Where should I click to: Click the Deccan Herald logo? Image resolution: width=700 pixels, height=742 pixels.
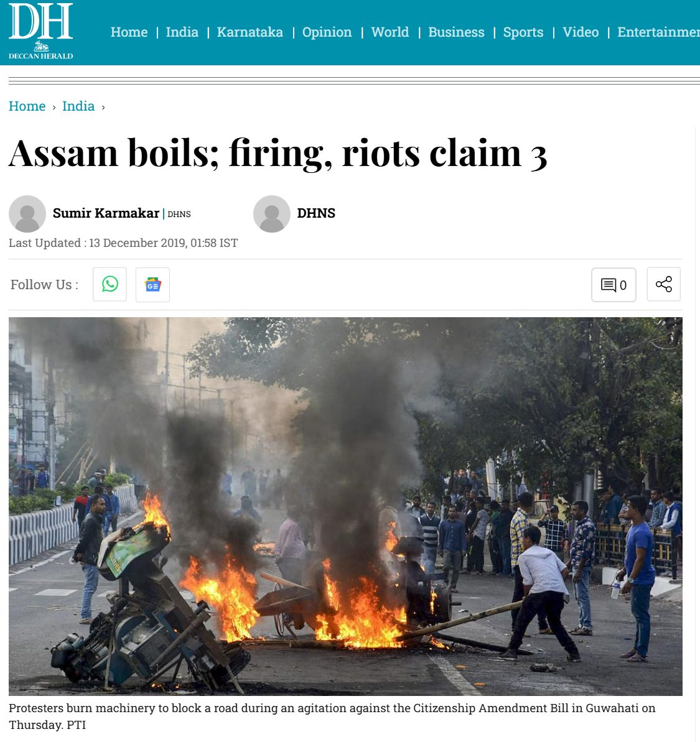(x=40, y=31)
